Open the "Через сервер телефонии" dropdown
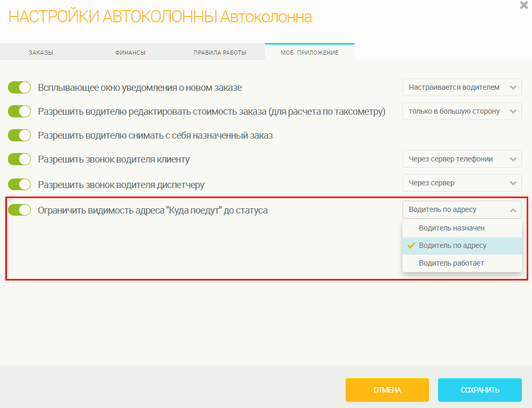 click(462, 159)
